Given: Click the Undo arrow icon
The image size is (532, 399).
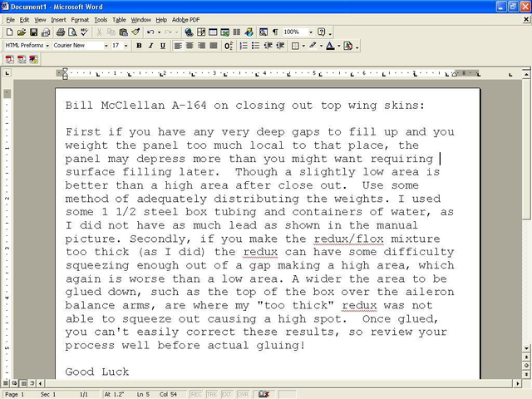Looking at the screenshot, I should point(150,32).
